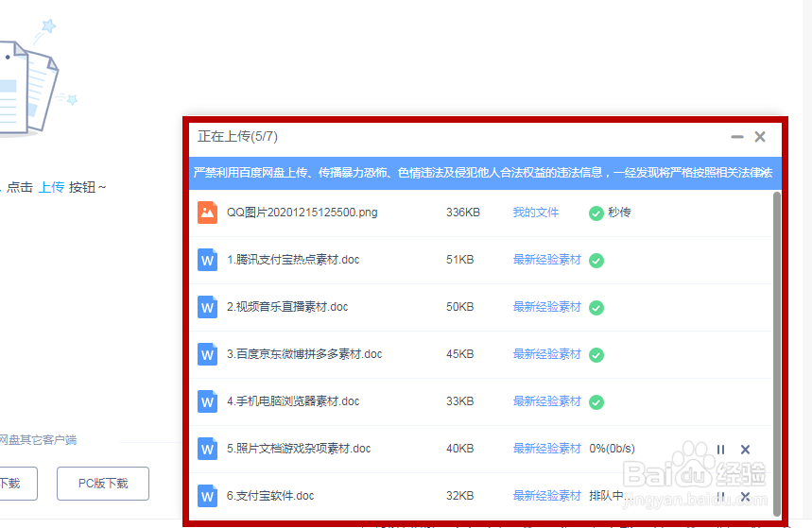Select file name 6.支付宝软件.doc
Screen dimensions: 812x528
click(x=270, y=495)
